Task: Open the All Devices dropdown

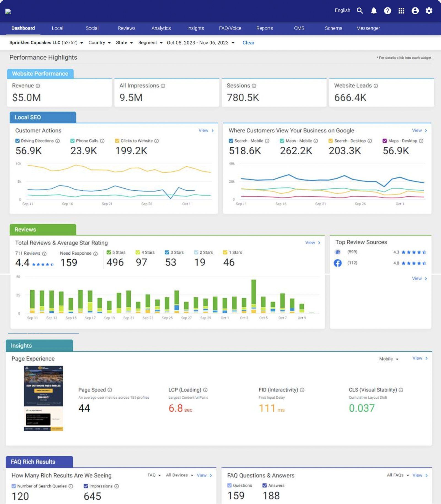Action: (x=180, y=475)
